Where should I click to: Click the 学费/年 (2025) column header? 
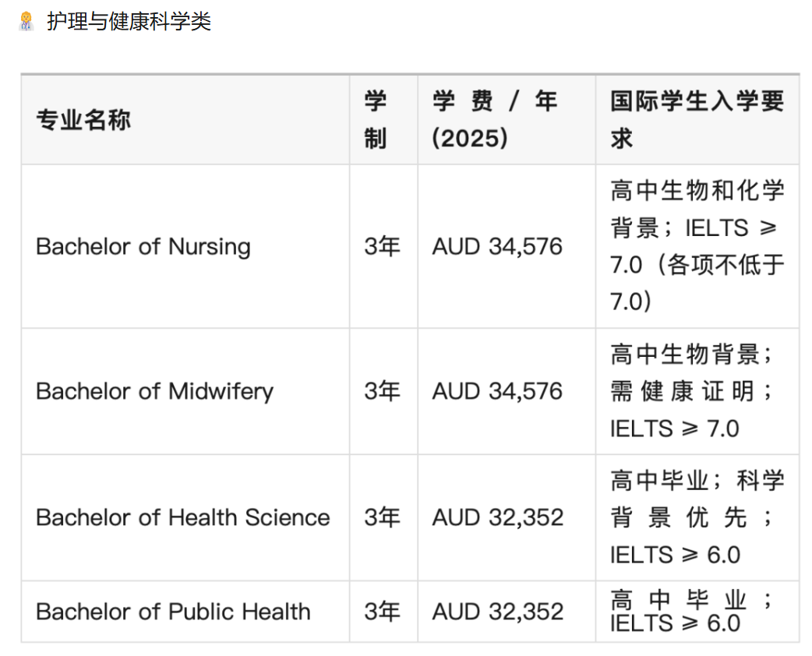tap(496, 120)
